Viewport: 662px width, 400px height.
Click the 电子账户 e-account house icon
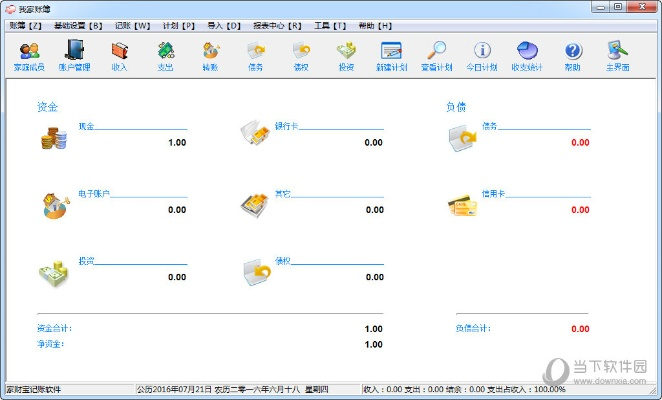[x=56, y=206]
